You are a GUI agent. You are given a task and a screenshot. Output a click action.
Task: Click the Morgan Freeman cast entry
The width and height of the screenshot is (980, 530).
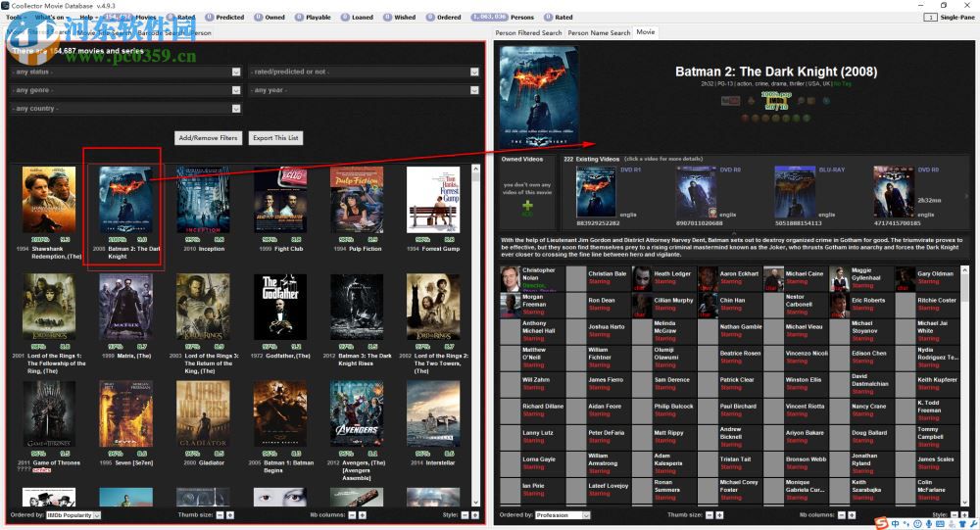click(532, 305)
